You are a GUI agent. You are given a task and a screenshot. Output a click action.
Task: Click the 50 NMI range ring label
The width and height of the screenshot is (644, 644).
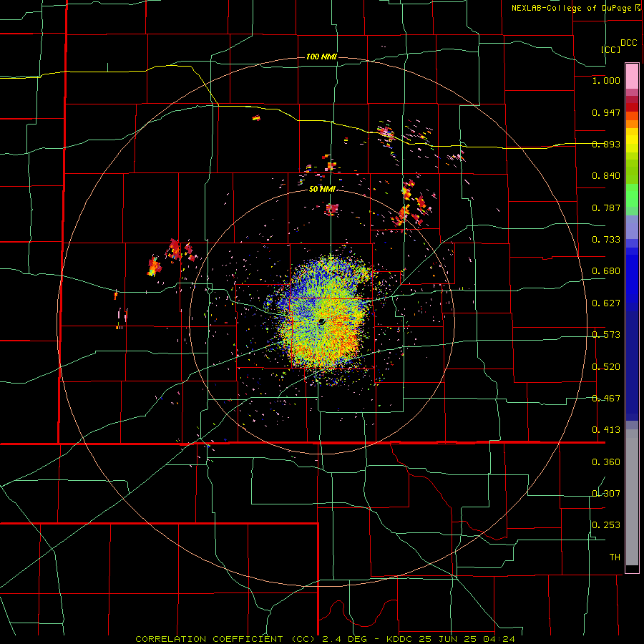(x=322, y=189)
